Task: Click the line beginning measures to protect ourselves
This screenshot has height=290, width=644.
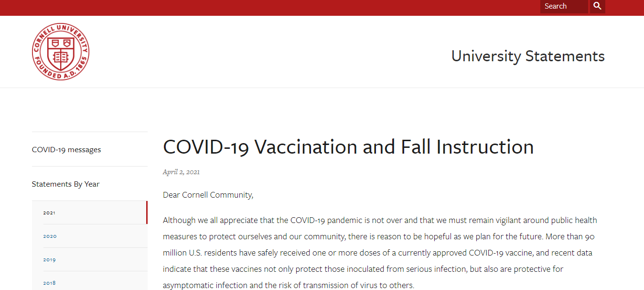Action: coord(379,236)
